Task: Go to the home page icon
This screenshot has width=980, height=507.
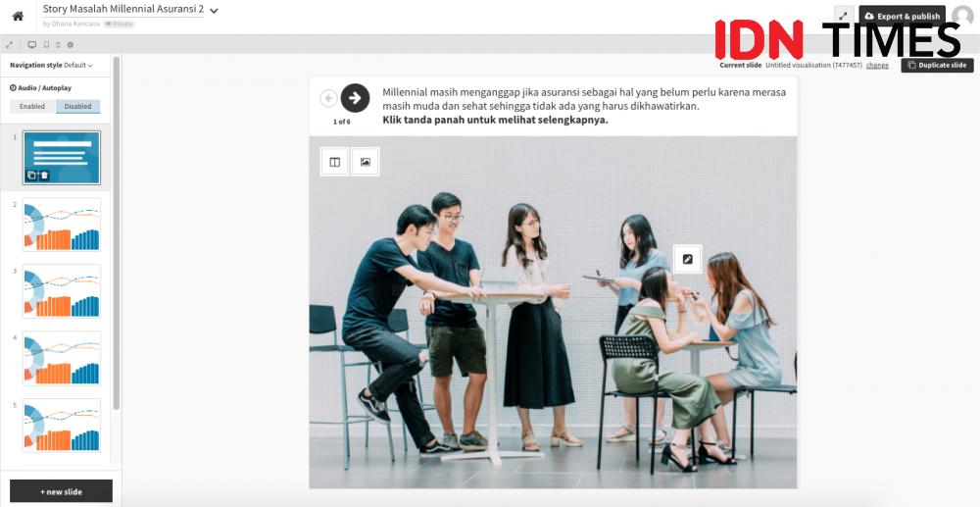Action: 18,17
